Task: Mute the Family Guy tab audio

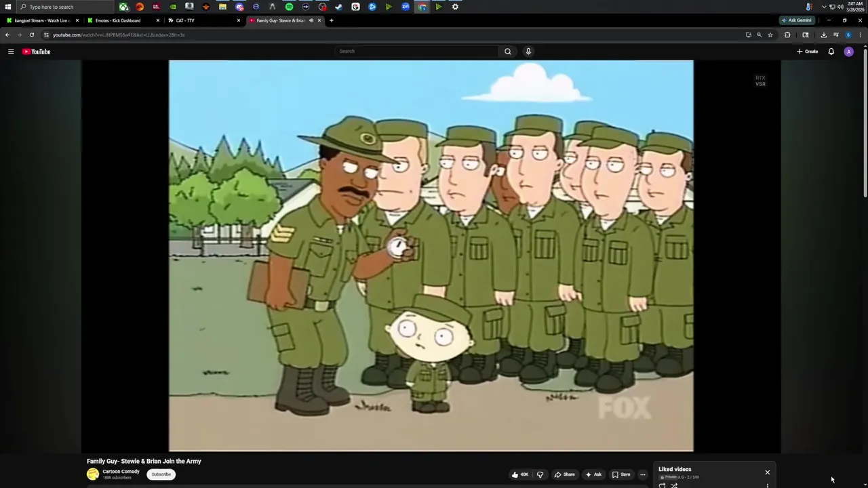Action: [x=311, y=20]
